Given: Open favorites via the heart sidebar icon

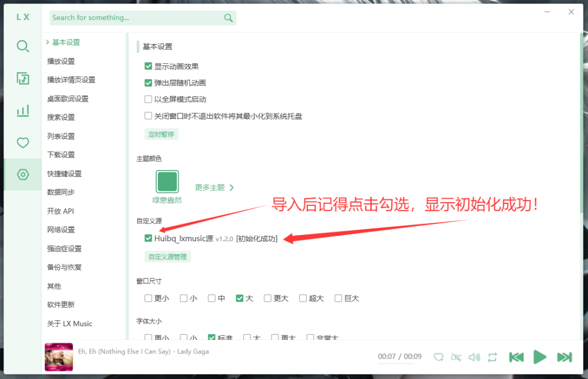Looking at the screenshot, I should 23,142.
